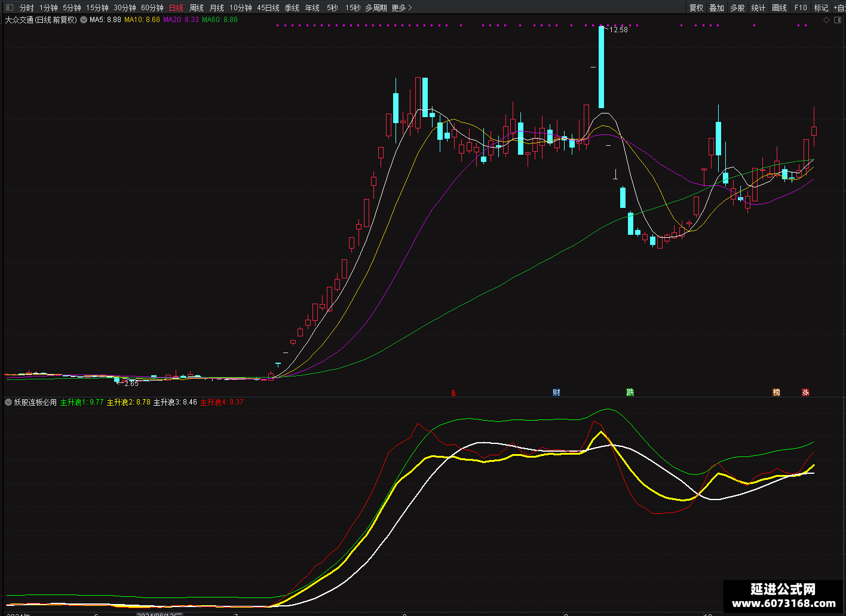846x616 pixels.
Task: Click the 叠加 overlay button
Action: pyautogui.click(x=716, y=8)
